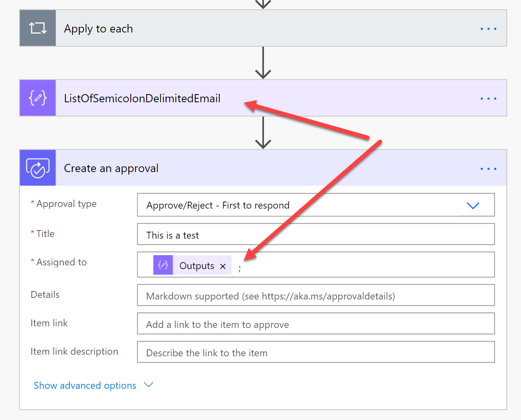
Task: Click the Create an approval icon
Action: (38, 168)
